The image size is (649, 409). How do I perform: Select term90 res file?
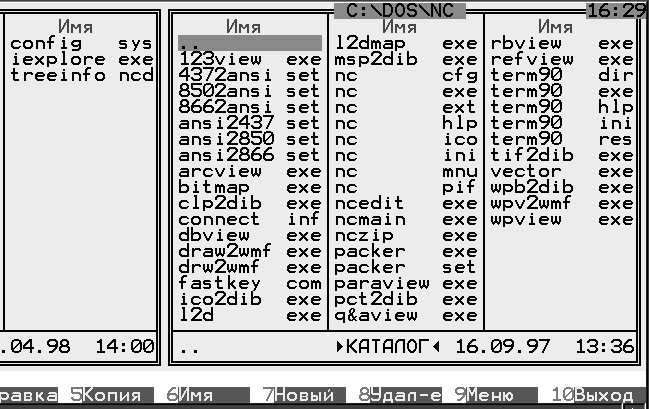(562, 140)
